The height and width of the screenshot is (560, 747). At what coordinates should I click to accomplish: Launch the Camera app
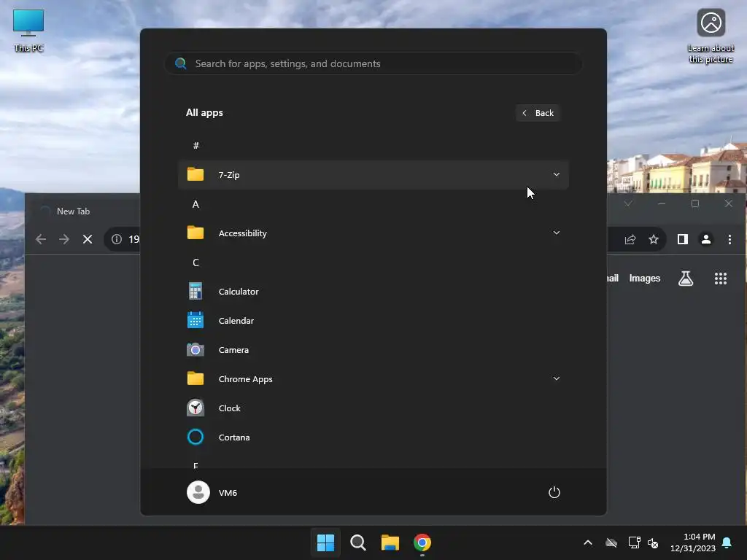pyautogui.click(x=373, y=350)
